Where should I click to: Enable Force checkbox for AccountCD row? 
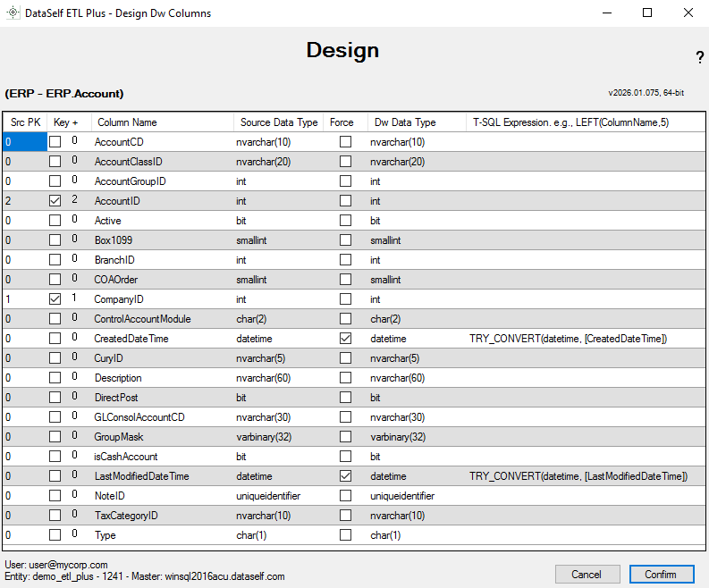(x=345, y=142)
